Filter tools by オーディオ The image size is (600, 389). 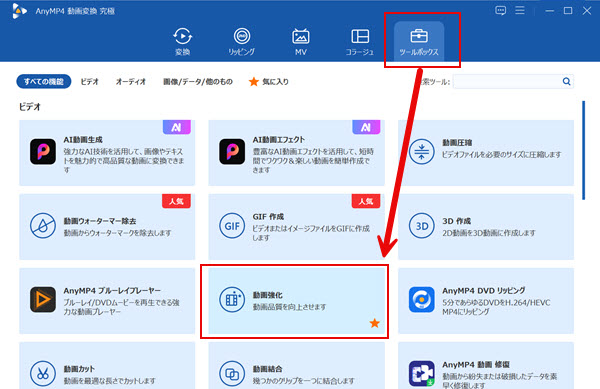131,81
